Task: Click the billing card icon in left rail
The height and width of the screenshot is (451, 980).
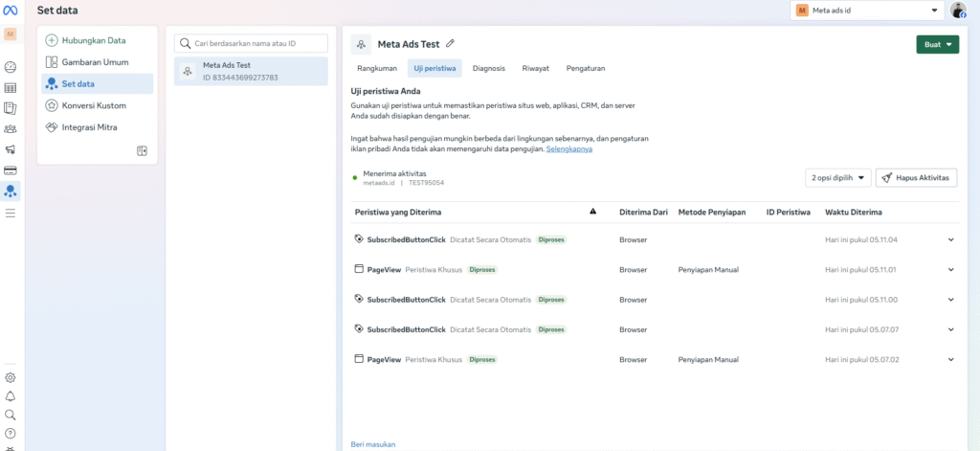Action: pyautogui.click(x=11, y=170)
